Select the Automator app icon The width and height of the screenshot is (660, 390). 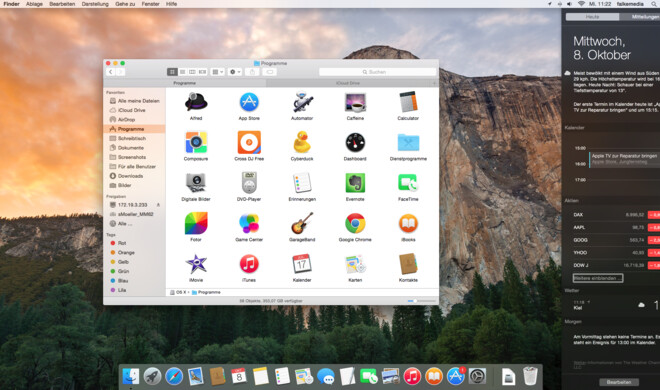(x=302, y=102)
